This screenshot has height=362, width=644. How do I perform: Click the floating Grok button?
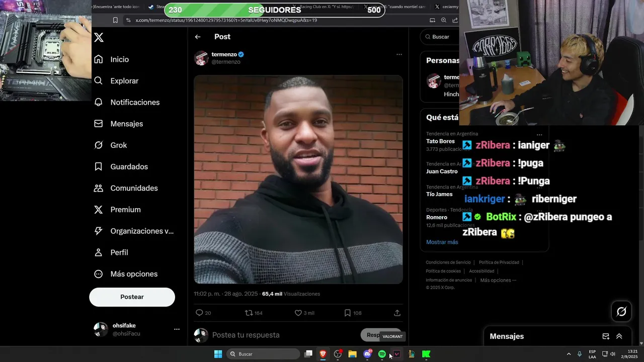(x=621, y=312)
